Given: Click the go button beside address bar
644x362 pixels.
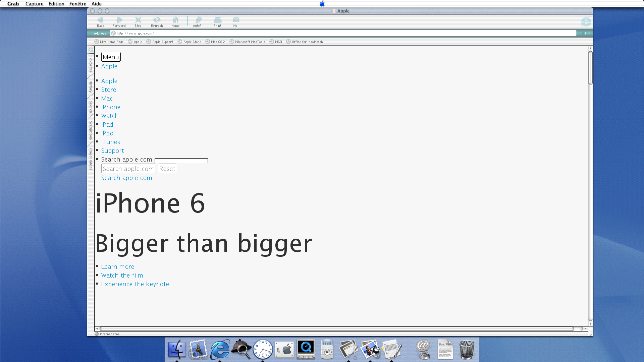Looking at the screenshot, I should click(585, 33).
